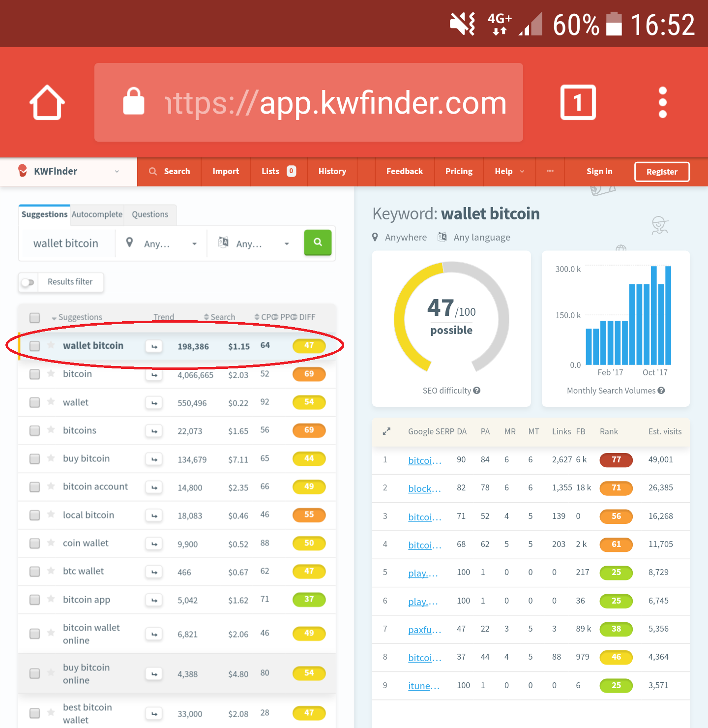Tap the browser home icon
708x728 pixels.
(x=47, y=102)
